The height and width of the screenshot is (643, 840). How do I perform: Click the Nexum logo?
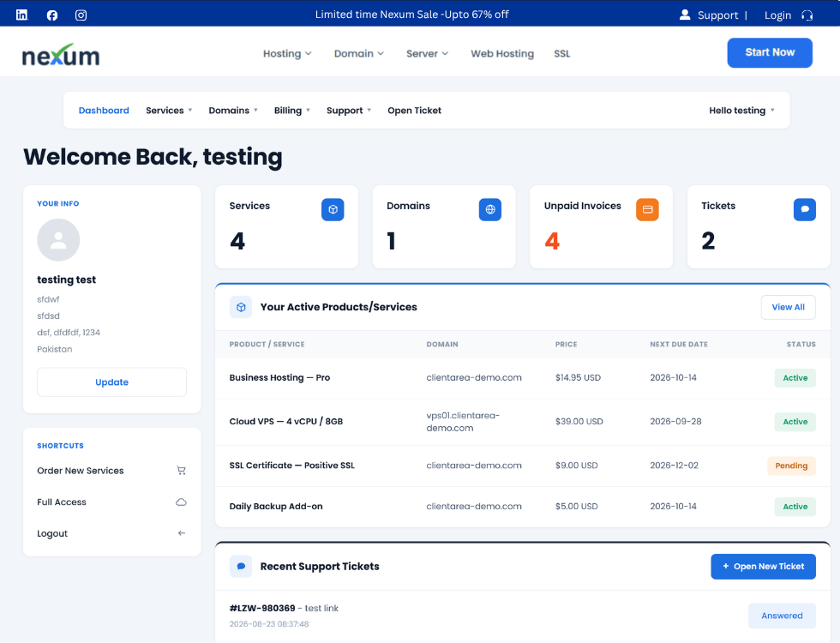[x=61, y=55]
